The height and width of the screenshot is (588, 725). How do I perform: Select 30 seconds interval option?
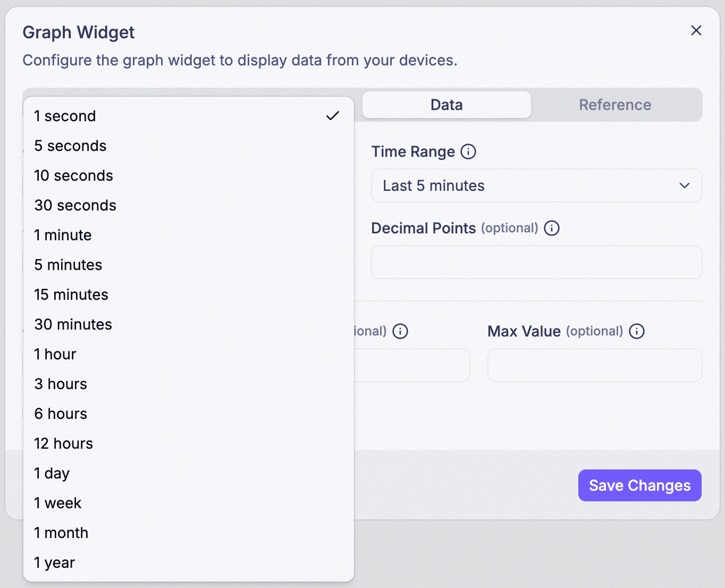[x=189, y=205]
